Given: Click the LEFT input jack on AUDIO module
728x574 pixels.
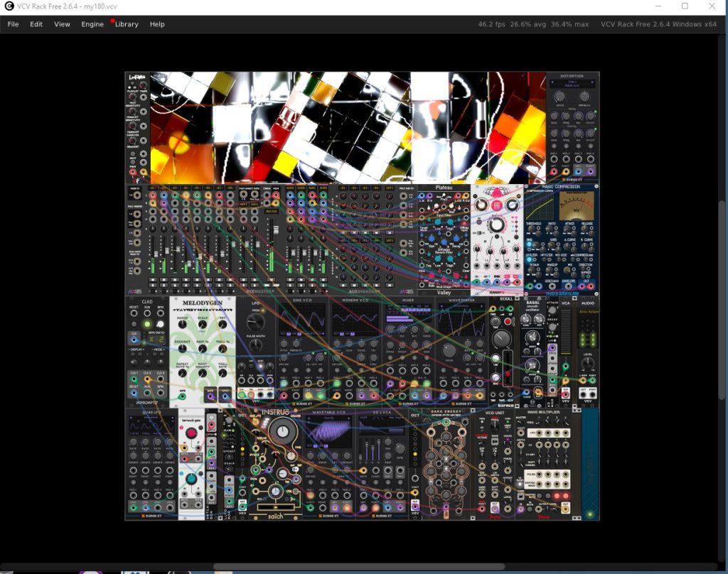Looking at the screenshot, I should coord(583,380).
